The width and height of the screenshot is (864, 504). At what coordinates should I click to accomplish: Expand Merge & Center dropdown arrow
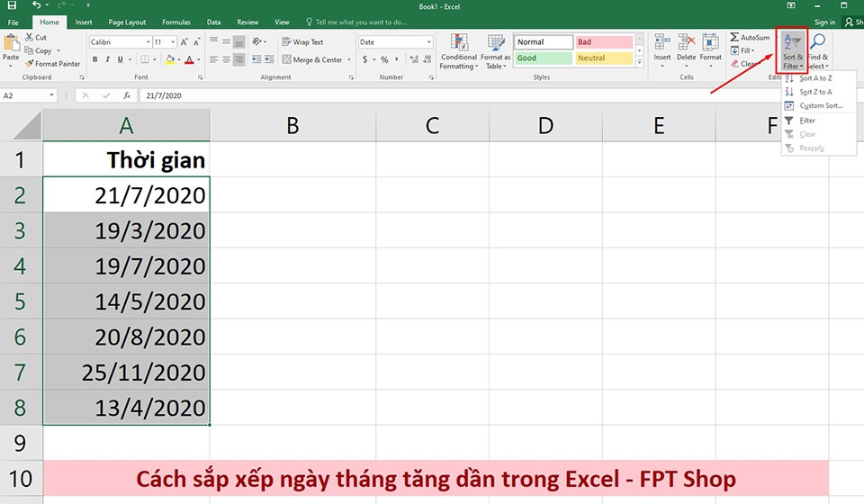349,59
